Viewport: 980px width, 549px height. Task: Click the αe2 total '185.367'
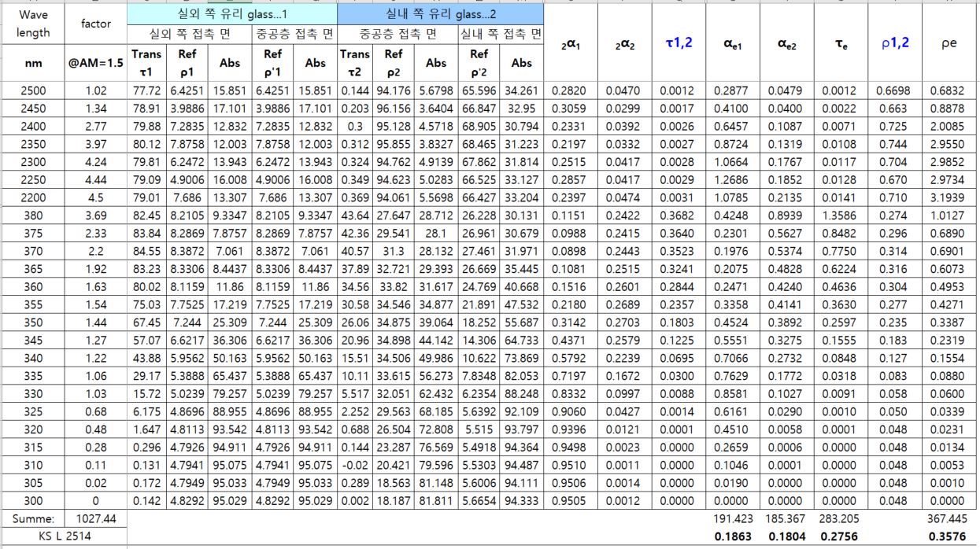coord(786,519)
